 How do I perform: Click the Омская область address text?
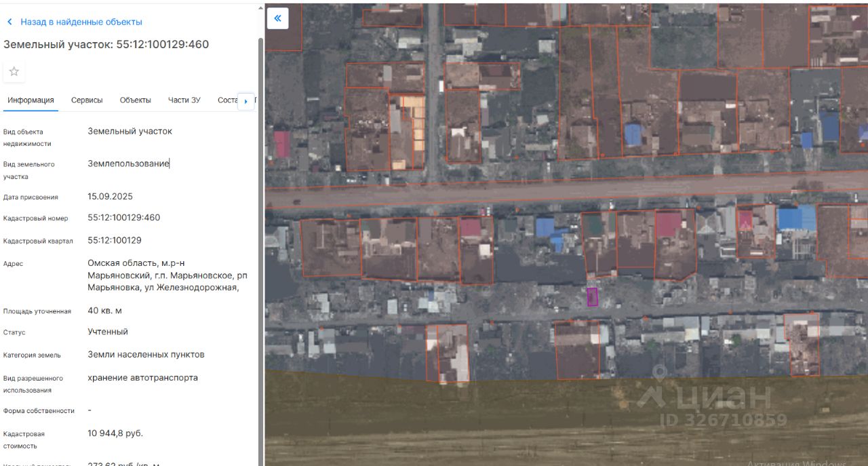pyautogui.click(x=167, y=275)
